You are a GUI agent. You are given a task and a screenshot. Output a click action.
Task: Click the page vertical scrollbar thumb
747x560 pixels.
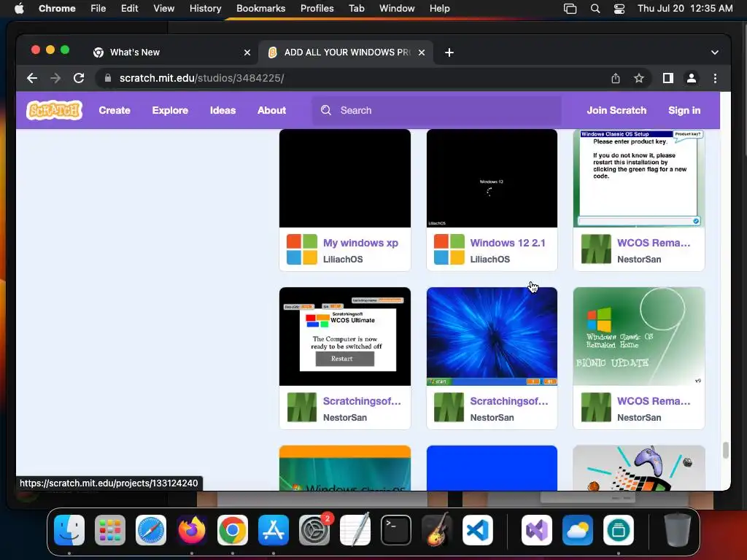click(725, 450)
